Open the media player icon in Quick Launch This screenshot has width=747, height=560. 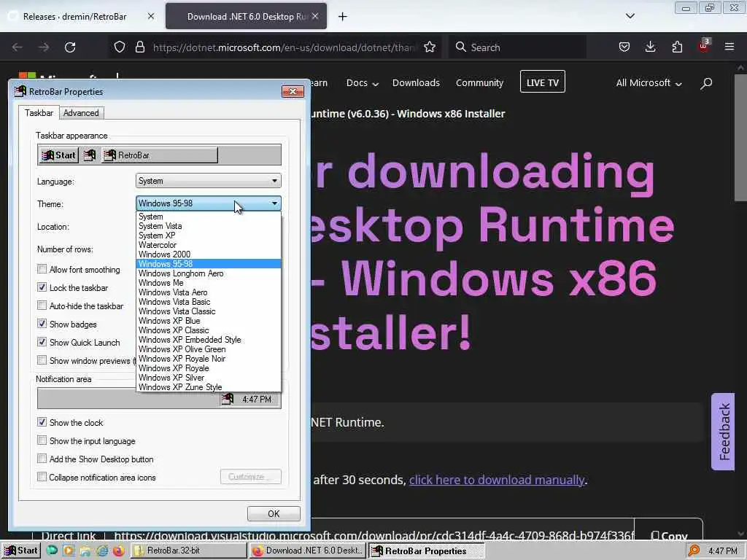point(69,551)
